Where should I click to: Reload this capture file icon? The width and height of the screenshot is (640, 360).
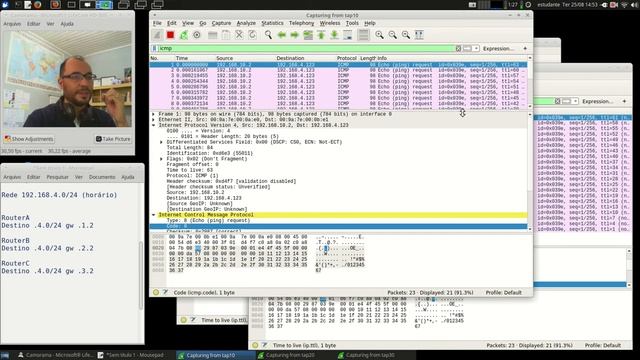pos(252,35)
